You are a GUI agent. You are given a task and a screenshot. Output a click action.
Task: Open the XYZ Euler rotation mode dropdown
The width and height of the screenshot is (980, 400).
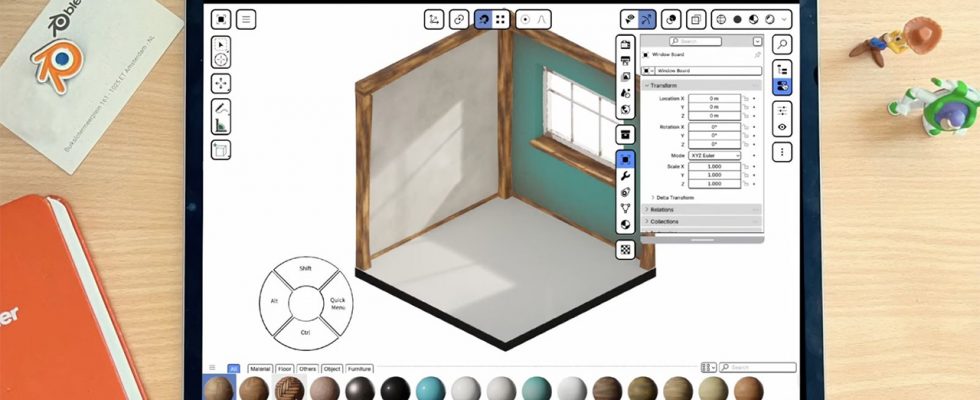[714, 155]
